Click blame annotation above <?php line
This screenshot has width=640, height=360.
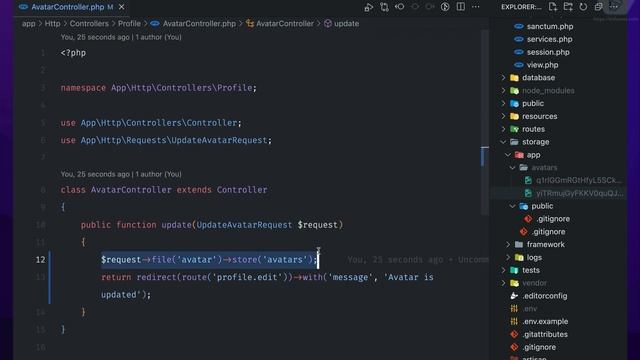point(121,37)
